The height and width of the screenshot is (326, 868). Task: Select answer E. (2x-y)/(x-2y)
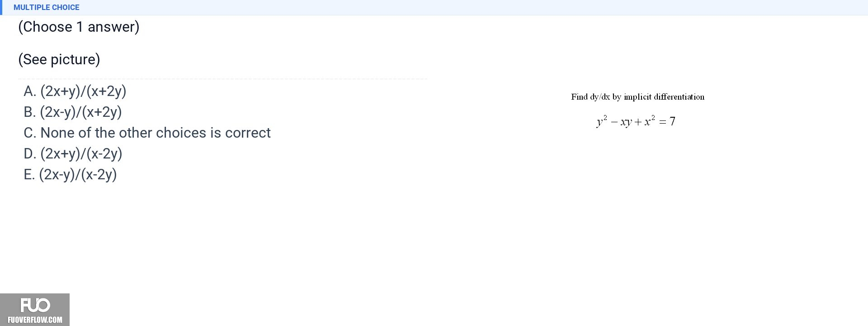click(x=70, y=174)
